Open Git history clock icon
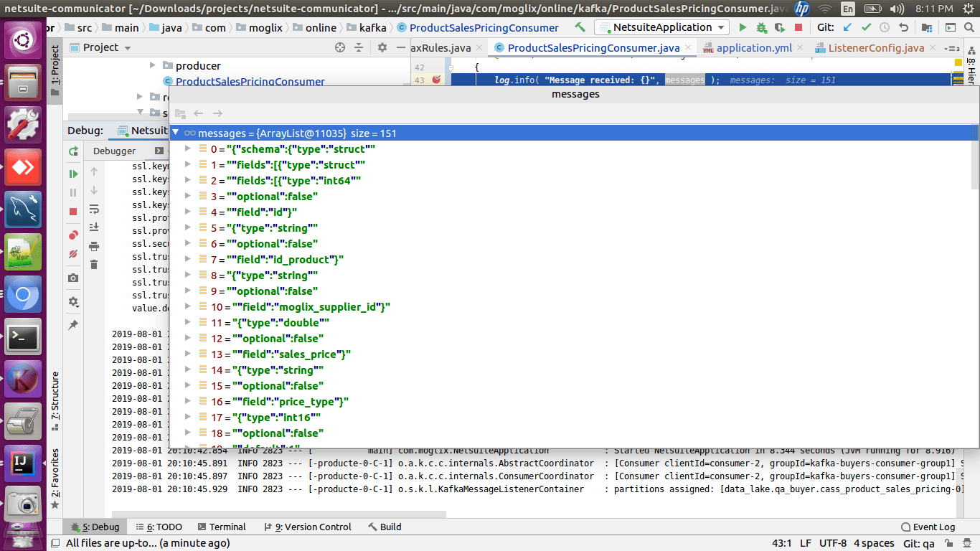 (885, 27)
